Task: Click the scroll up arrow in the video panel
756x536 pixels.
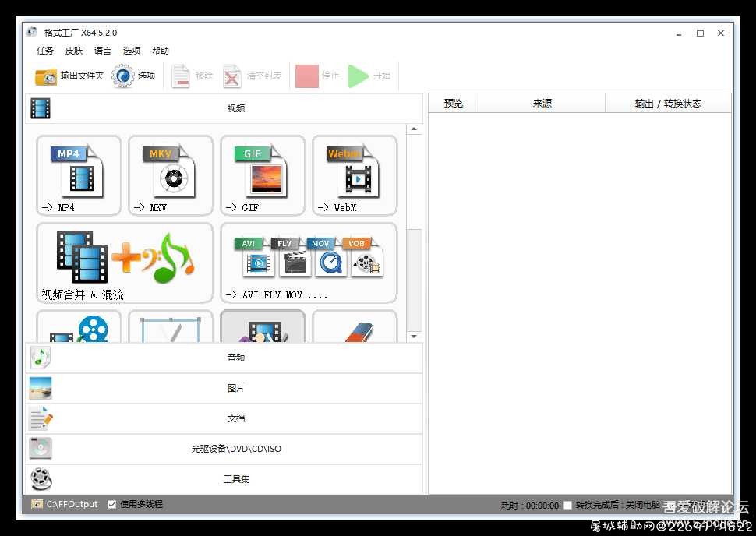Action: click(414, 129)
